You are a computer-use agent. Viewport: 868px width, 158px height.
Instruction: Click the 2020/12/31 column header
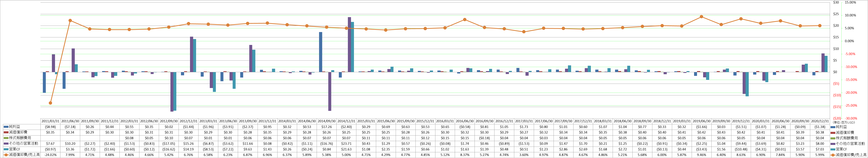click(820, 121)
